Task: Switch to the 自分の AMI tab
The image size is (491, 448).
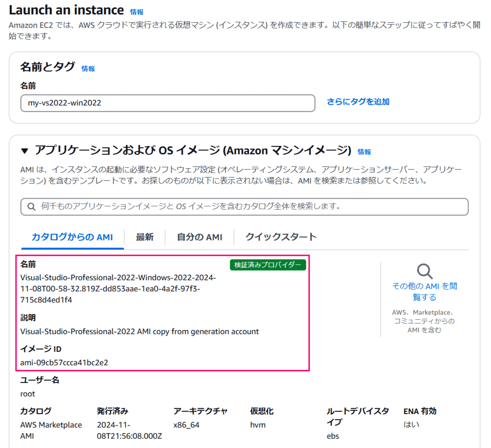Action: tap(199, 237)
